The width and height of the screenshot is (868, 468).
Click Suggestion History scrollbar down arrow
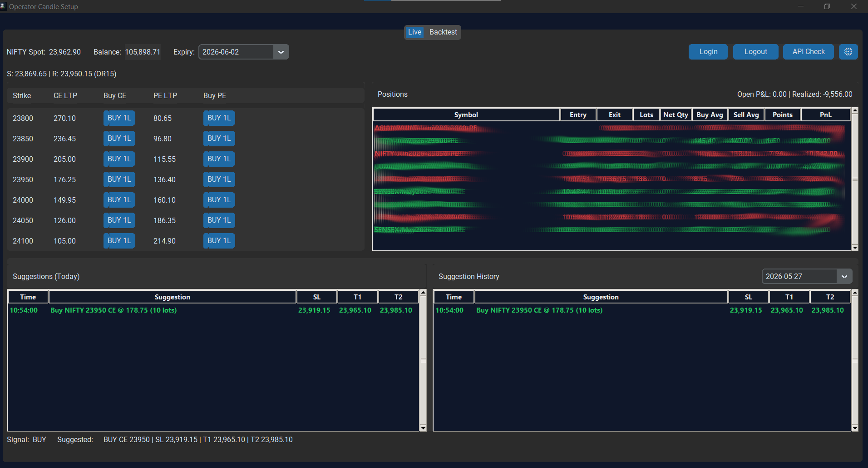[855, 428]
